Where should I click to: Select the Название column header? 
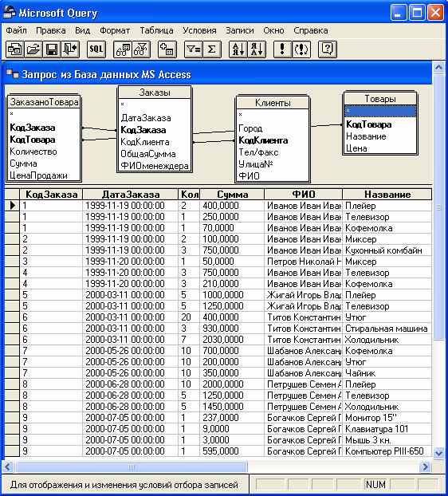click(387, 195)
